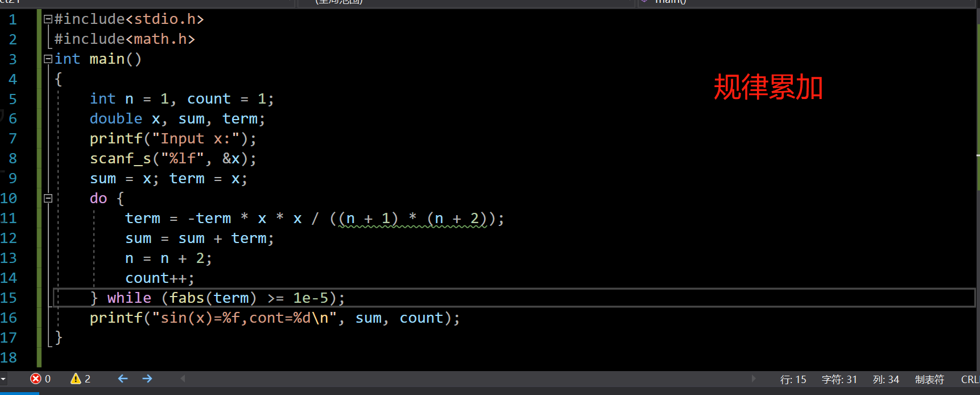Click the line indicator 行: 15
Viewport: 980px width, 395px height.
[793, 380]
